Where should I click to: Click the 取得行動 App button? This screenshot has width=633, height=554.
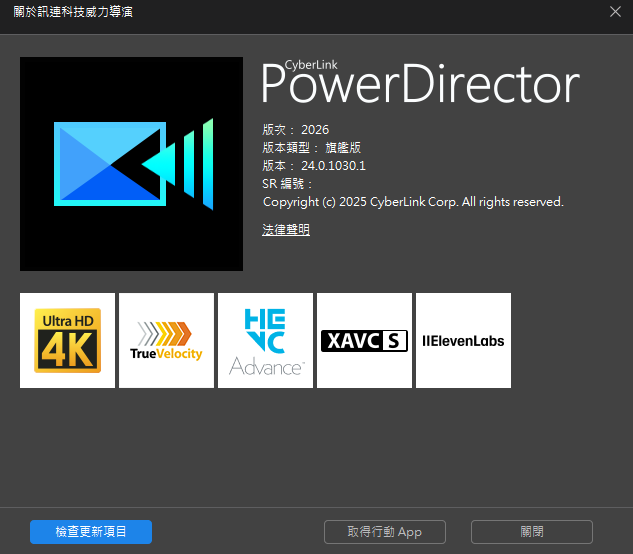point(385,532)
